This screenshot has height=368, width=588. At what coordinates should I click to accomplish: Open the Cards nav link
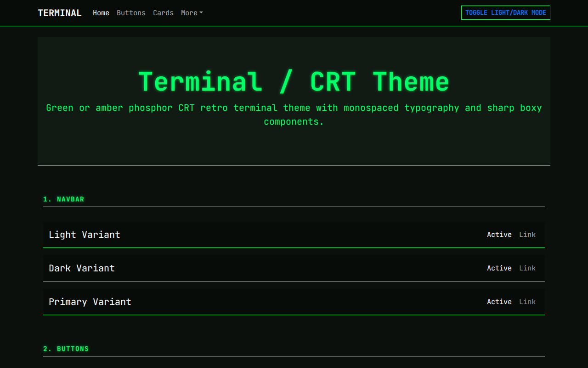(163, 13)
